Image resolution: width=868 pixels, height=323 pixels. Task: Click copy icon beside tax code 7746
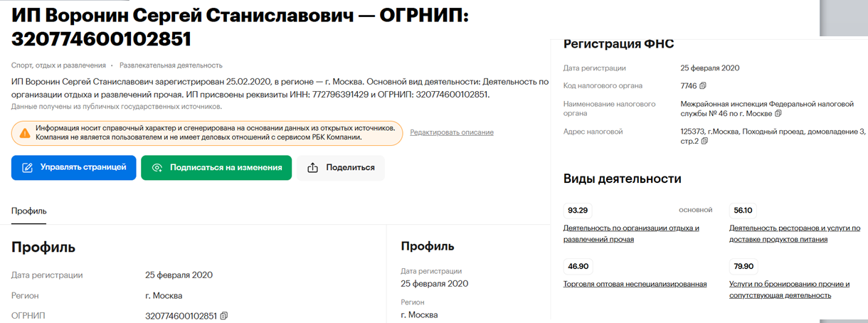703,86
